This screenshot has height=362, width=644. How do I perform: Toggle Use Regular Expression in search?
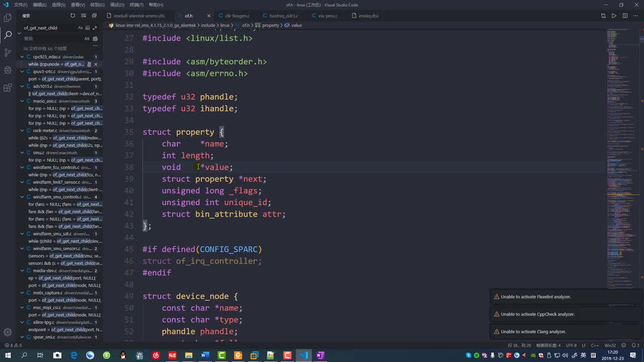(x=95, y=28)
